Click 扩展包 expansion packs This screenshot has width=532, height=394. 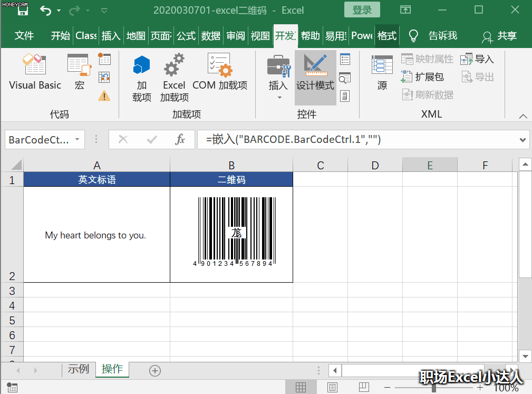(423, 76)
